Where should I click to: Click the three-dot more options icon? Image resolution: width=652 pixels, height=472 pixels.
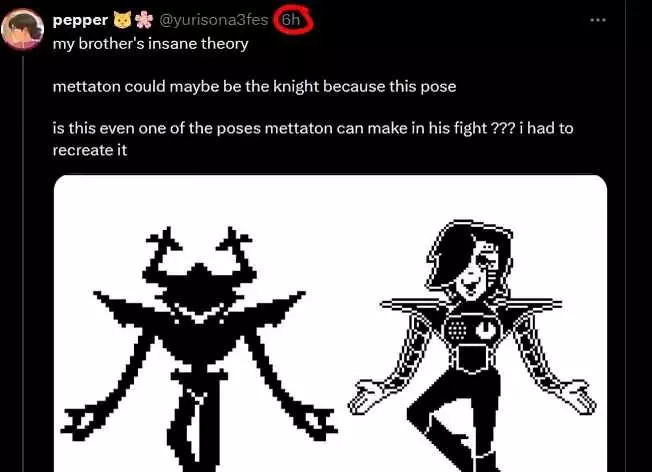[x=598, y=20]
